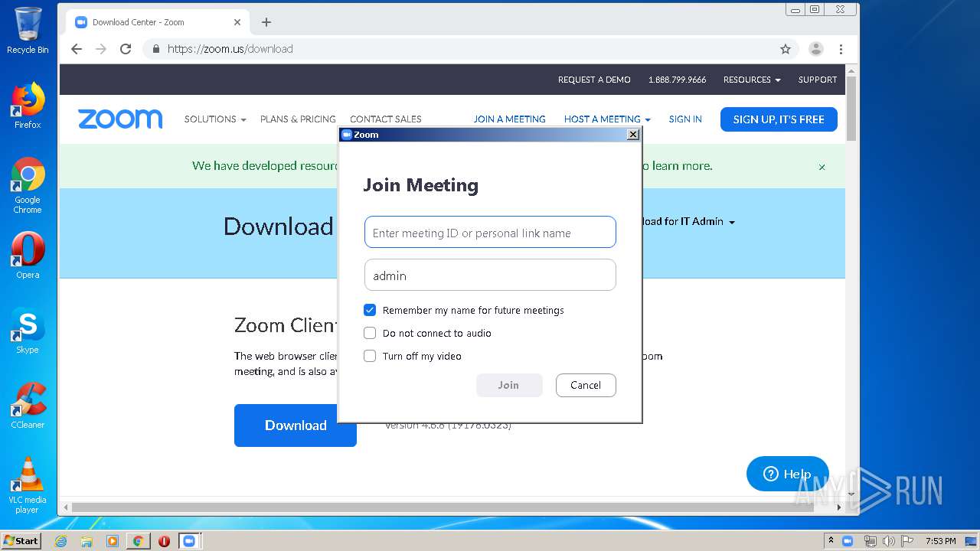
Task: Click the Join button in the dialog
Action: coord(509,385)
